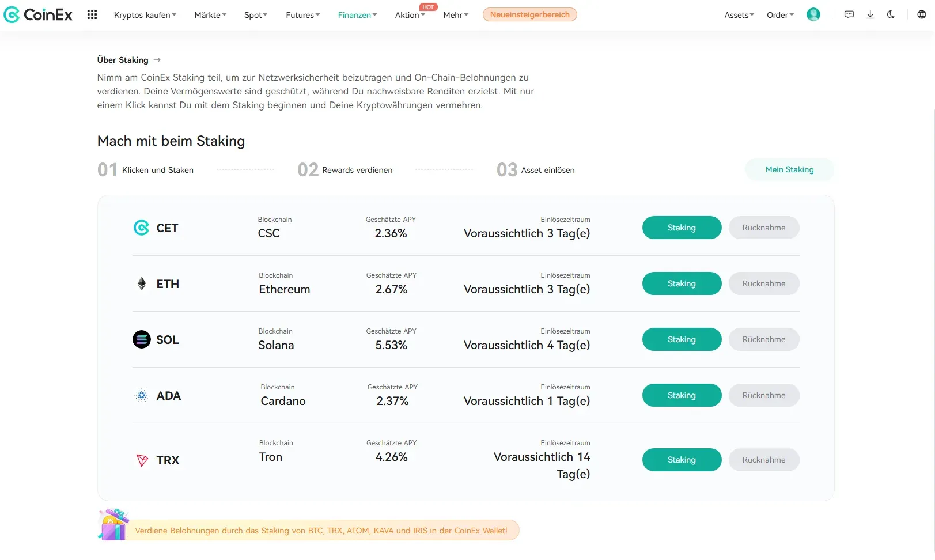Expand the Kryptos kaufen dropdown
The image size is (935, 560).
point(145,15)
